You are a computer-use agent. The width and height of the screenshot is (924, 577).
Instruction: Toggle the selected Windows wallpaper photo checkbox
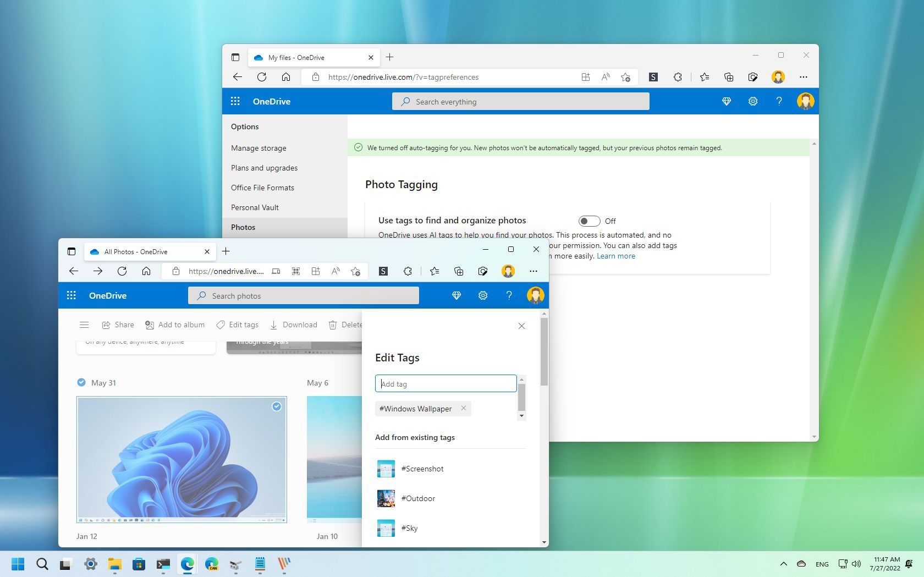pyautogui.click(x=277, y=406)
